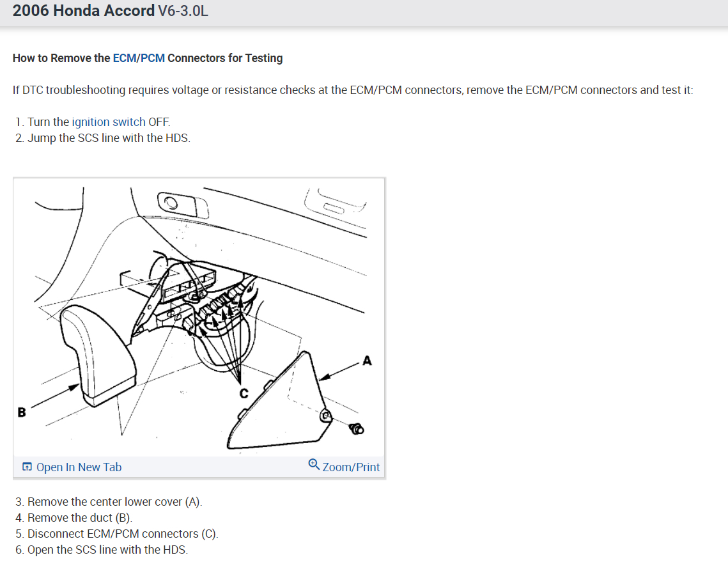Click step 6 Open the SCS line text
The height and width of the screenshot is (562, 728).
click(102, 549)
